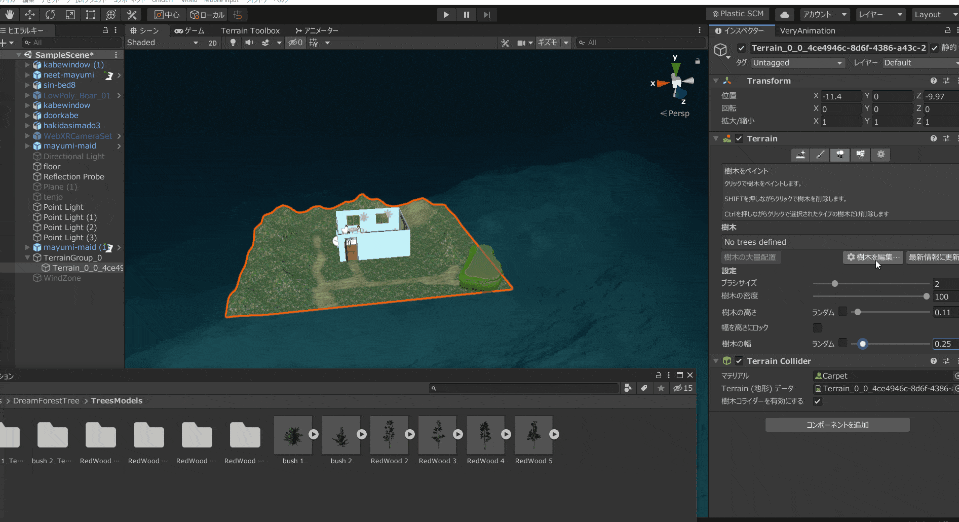
Task: Toggle scene lighting bulb icon
Action: point(233,43)
